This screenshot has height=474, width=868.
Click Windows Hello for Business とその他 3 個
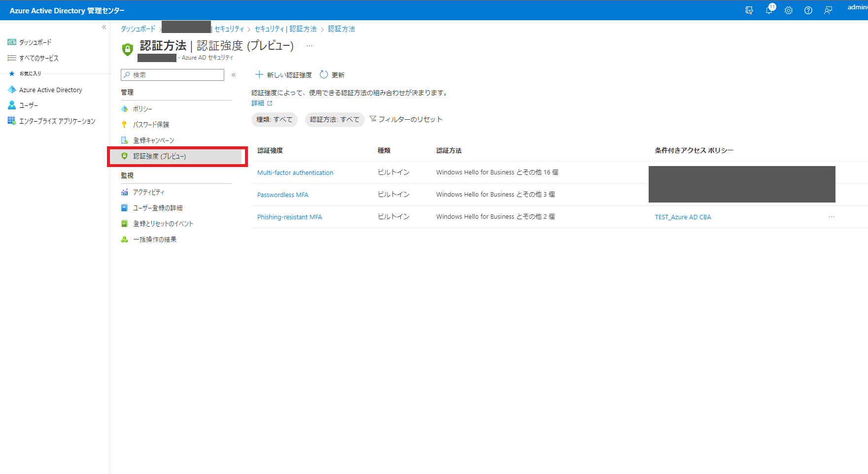[x=495, y=195]
